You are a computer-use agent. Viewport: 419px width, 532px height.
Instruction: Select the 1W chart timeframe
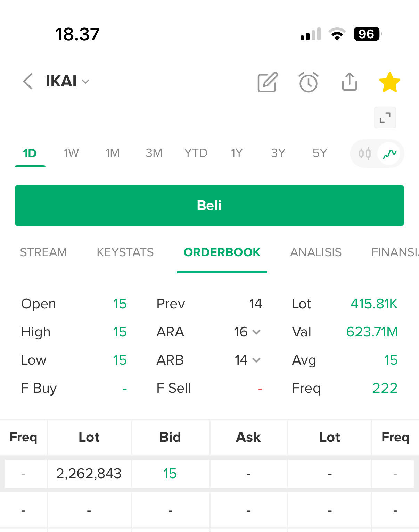(71, 153)
